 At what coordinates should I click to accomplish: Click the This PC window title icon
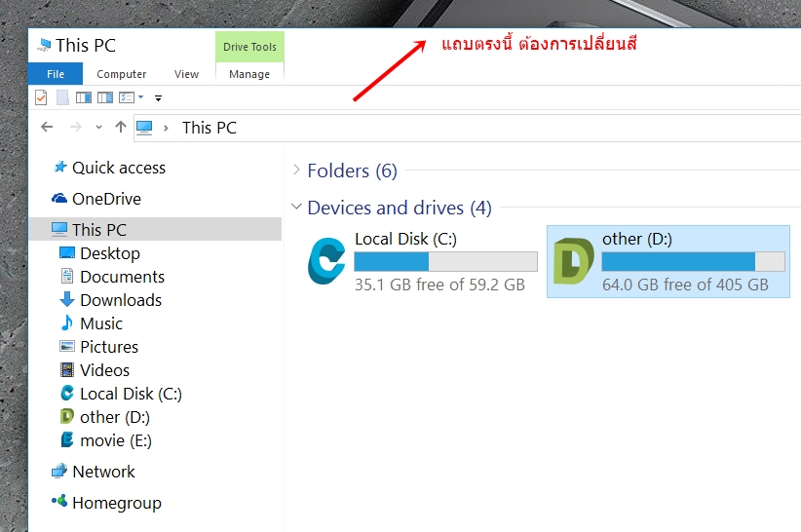click(45, 45)
